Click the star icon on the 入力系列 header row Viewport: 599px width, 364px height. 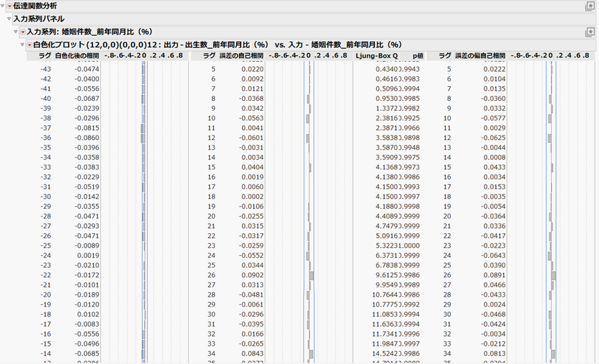tap(590, 32)
